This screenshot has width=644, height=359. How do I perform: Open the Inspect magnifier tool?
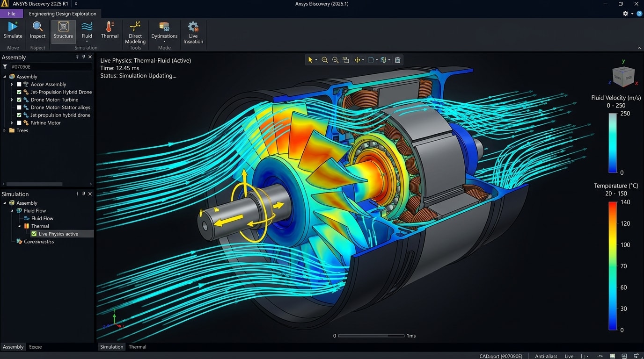point(37,26)
